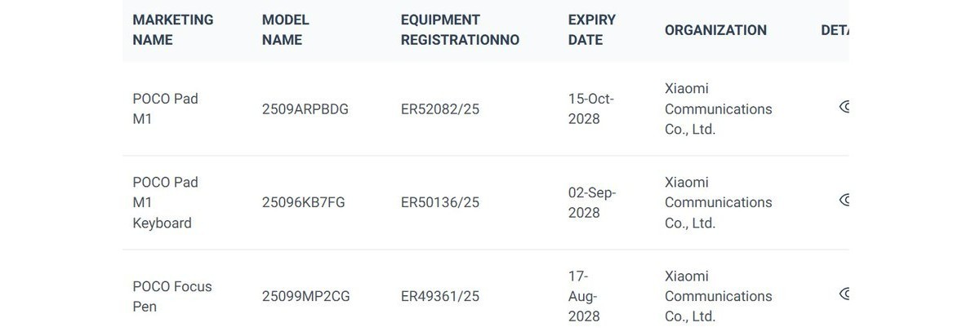This screenshot has width=980, height=336.
Task: Click the POCO Focus Pen name cell
Action: point(171,296)
